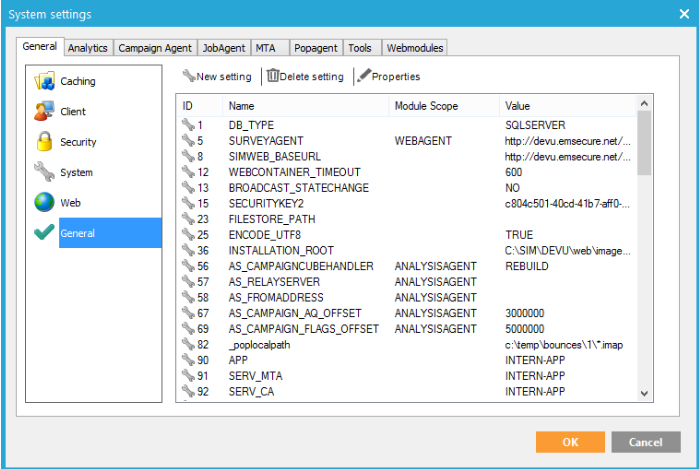Open Properties for the selected setting
The height and width of the screenshot is (469, 699).
[x=389, y=76]
